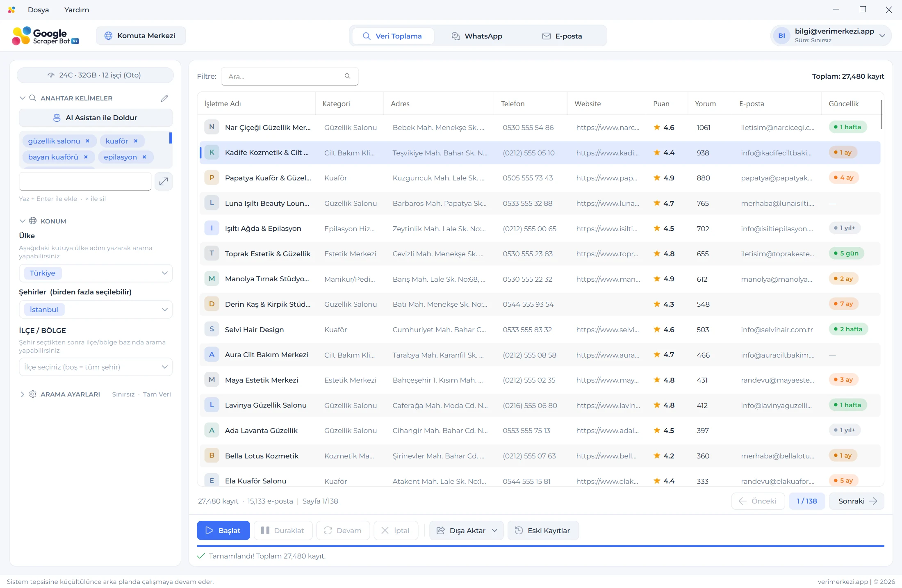
Task: Open the Dışa Aktar export dropdown
Action: (467, 531)
